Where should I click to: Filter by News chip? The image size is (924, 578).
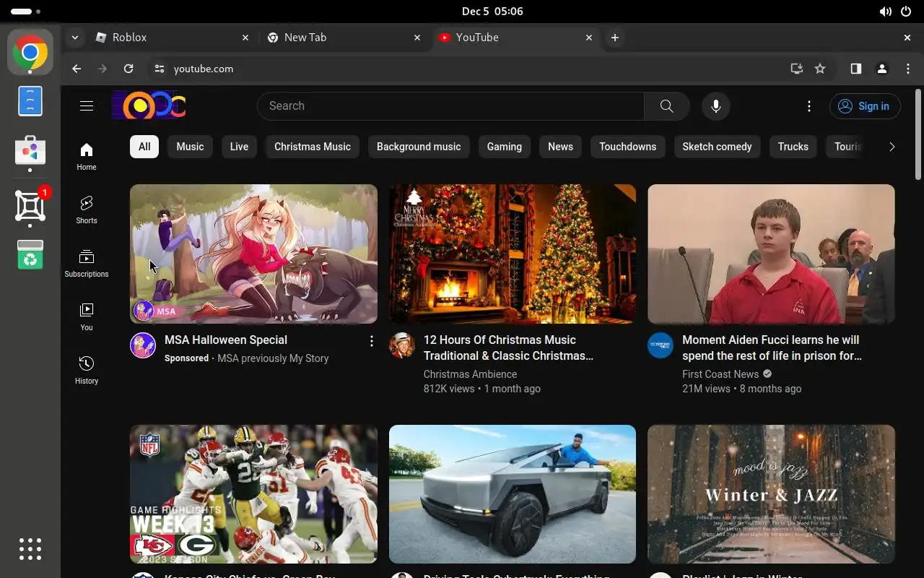point(560,147)
